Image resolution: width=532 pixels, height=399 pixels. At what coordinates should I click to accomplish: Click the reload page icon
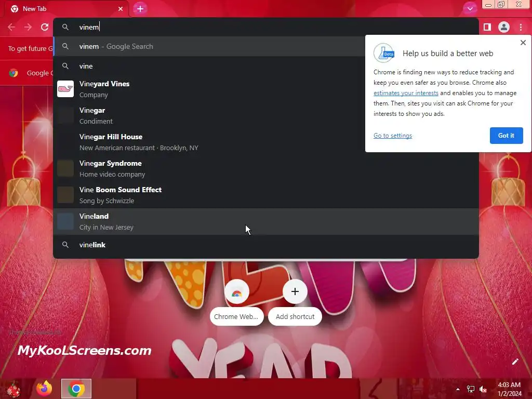(x=45, y=27)
